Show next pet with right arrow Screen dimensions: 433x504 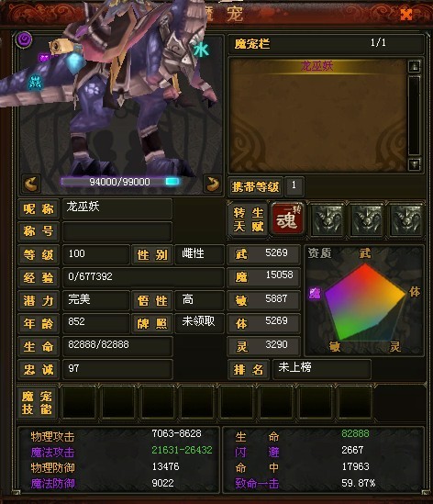pyautogui.click(x=212, y=184)
